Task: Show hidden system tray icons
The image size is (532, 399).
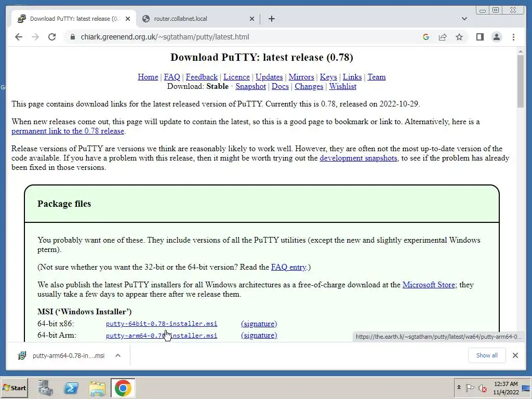Action: pos(459,388)
